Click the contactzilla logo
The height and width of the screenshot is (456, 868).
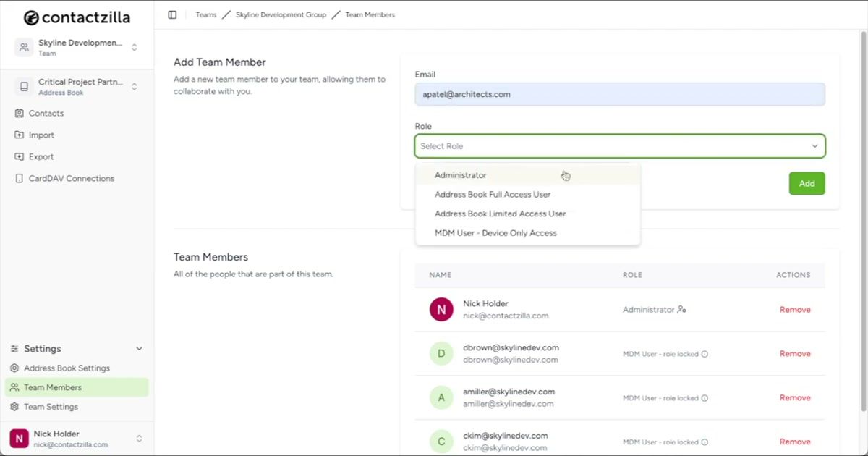pyautogui.click(x=77, y=17)
